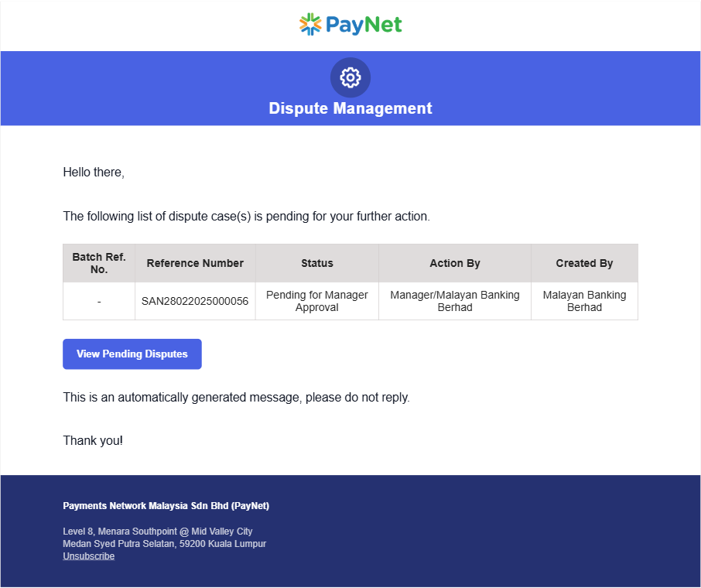The height and width of the screenshot is (588, 701).
Task: Click the Hello there greeting
Action: [x=94, y=173]
